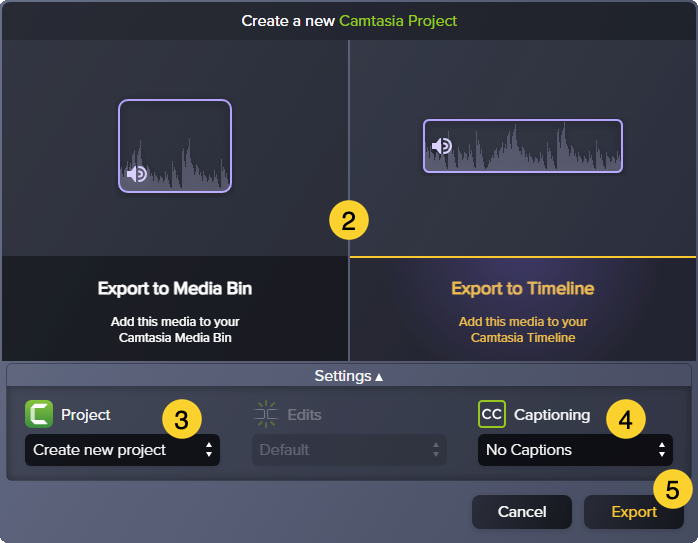Open the Create new project dropdown
This screenshot has height=543, width=698.
pos(122,450)
